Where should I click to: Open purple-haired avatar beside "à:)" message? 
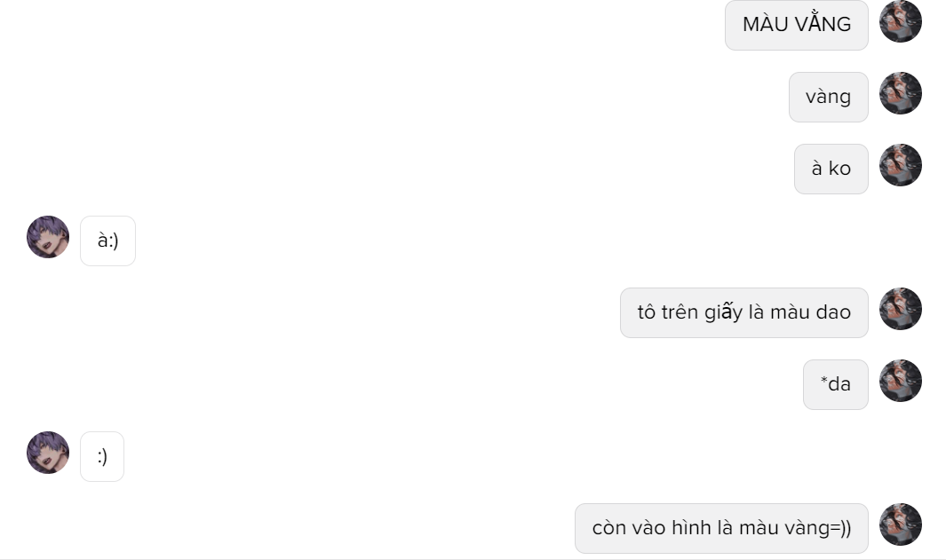[x=48, y=237]
